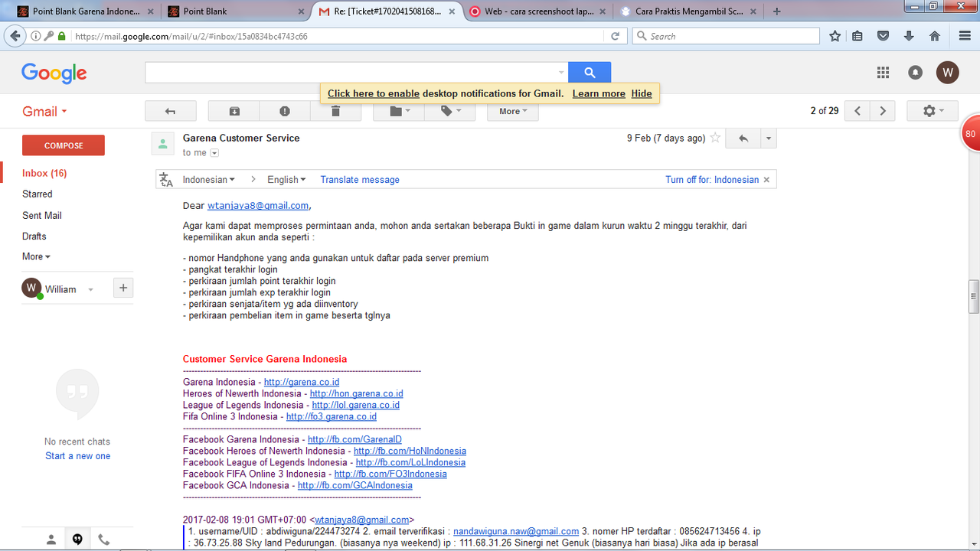The width and height of the screenshot is (980, 551).
Task: Open William's chat status dropdown
Action: pos(90,289)
